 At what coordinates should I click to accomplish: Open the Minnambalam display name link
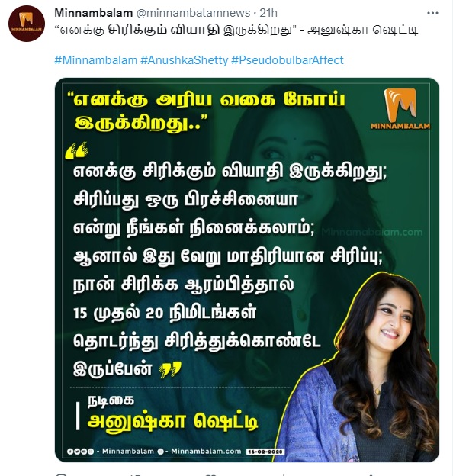coord(94,13)
